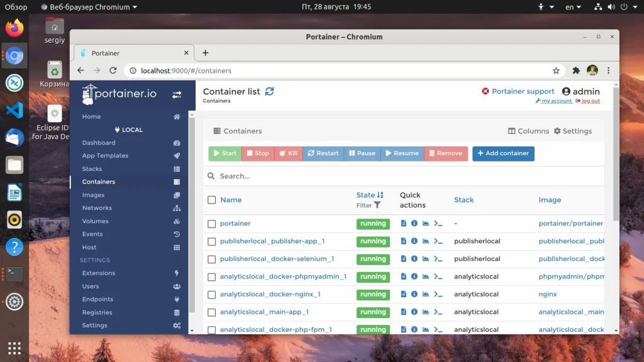Select the analyticslocal_docker-phpmyadmin_1 checkbox
The height and width of the screenshot is (362, 644).
point(211,277)
